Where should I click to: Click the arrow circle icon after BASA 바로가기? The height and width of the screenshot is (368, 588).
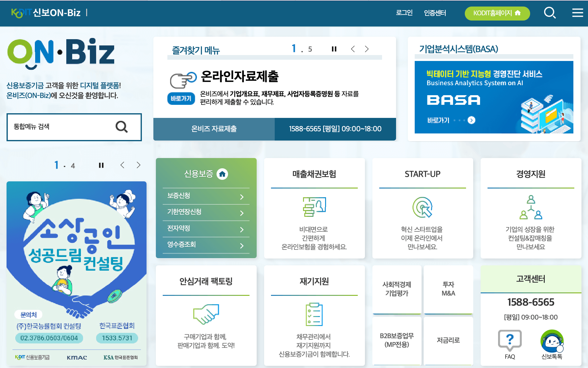(471, 120)
